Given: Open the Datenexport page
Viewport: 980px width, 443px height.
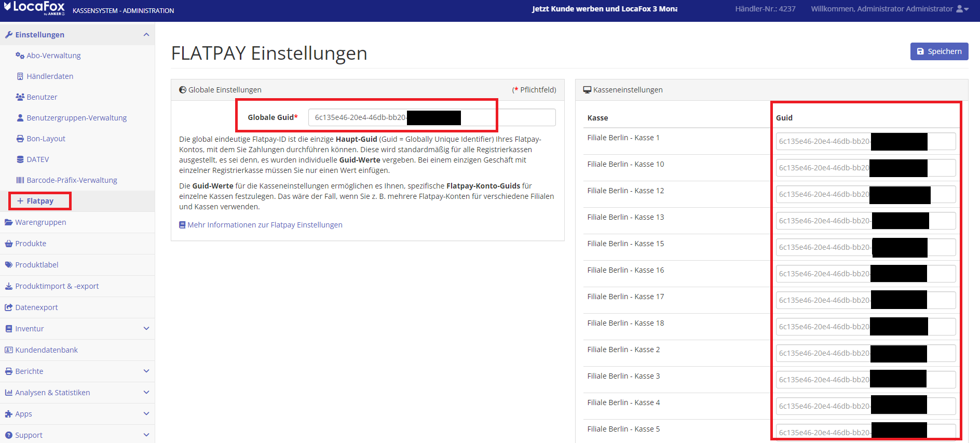Looking at the screenshot, I should point(36,307).
